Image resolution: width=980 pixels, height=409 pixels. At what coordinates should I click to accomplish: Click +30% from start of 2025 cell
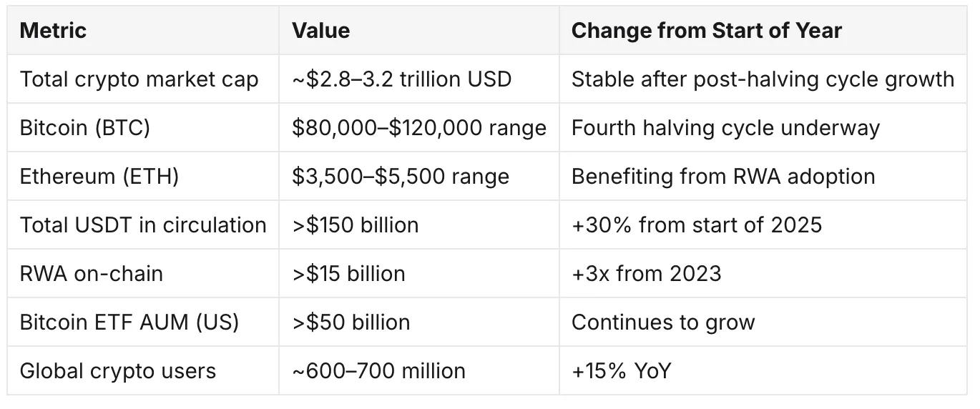pos(697,225)
